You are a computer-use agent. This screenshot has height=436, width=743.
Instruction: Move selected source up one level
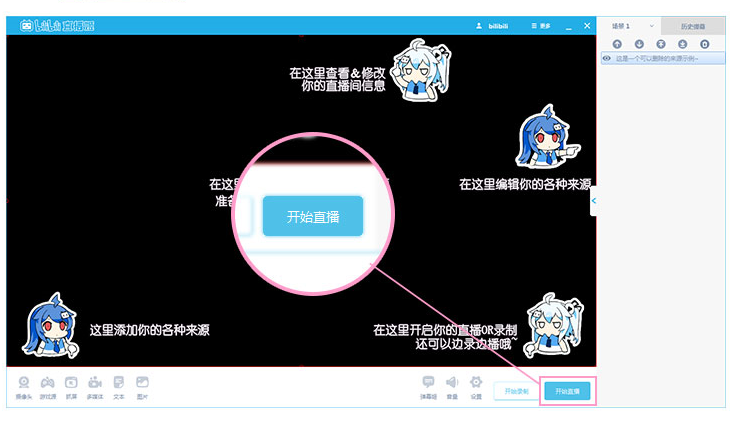[x=617, y=44]
